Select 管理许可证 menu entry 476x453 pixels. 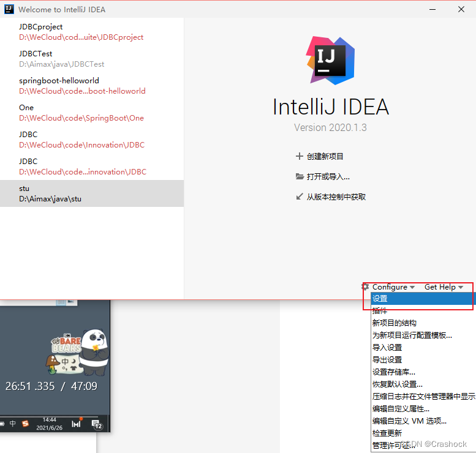(x=422, y=446)
